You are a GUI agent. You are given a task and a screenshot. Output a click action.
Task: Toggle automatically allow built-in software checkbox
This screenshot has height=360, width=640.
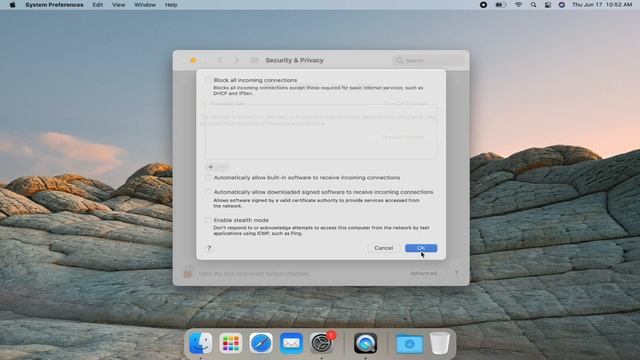tap(208, 178)
